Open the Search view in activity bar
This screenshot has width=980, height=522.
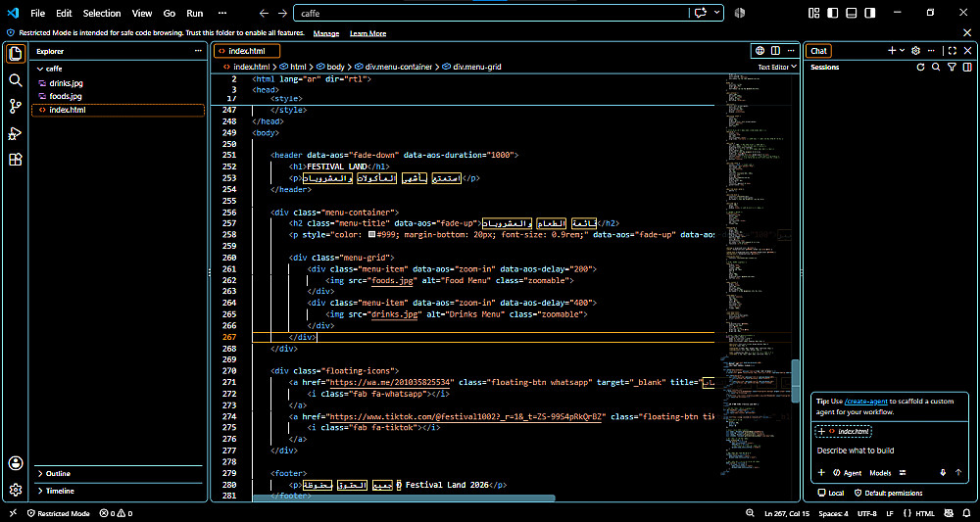pos(16,80)
